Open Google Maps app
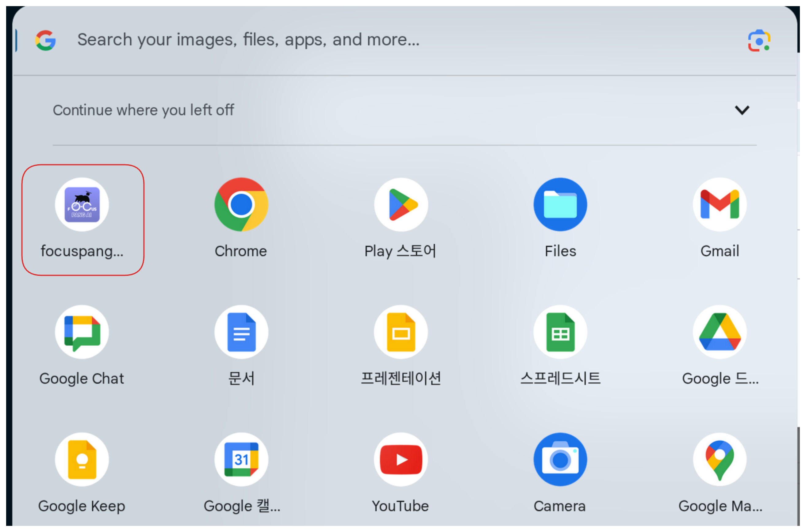This screenshot has width=806, height=532. (720, 460)
